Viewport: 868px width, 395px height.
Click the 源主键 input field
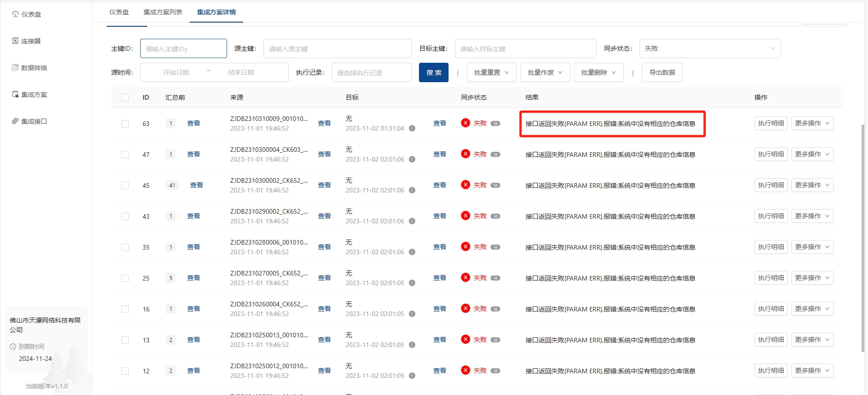337,48
